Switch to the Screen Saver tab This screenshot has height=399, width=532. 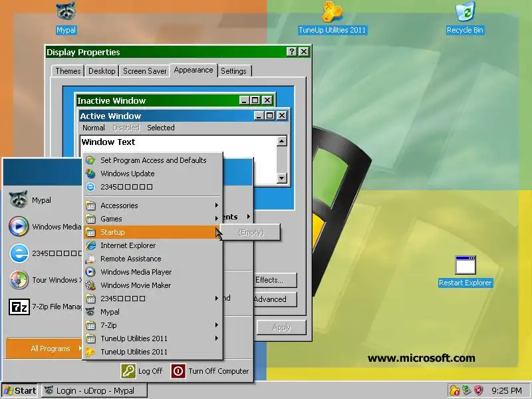tap(144, 71)
